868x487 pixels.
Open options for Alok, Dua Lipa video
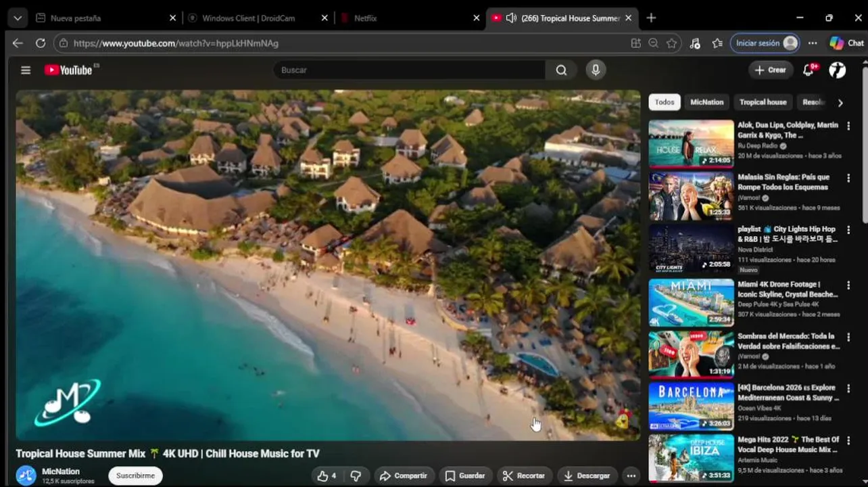click(848, 126)
